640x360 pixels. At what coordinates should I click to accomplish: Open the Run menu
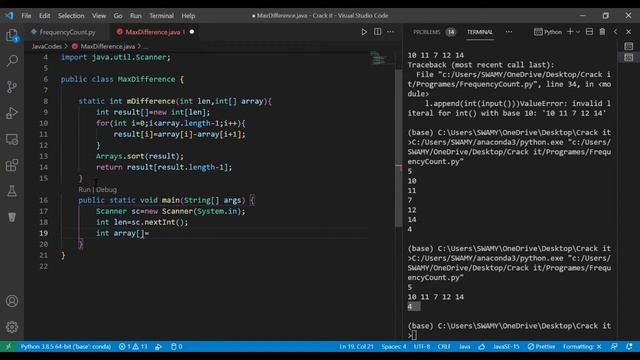click(x=136, y=16)
